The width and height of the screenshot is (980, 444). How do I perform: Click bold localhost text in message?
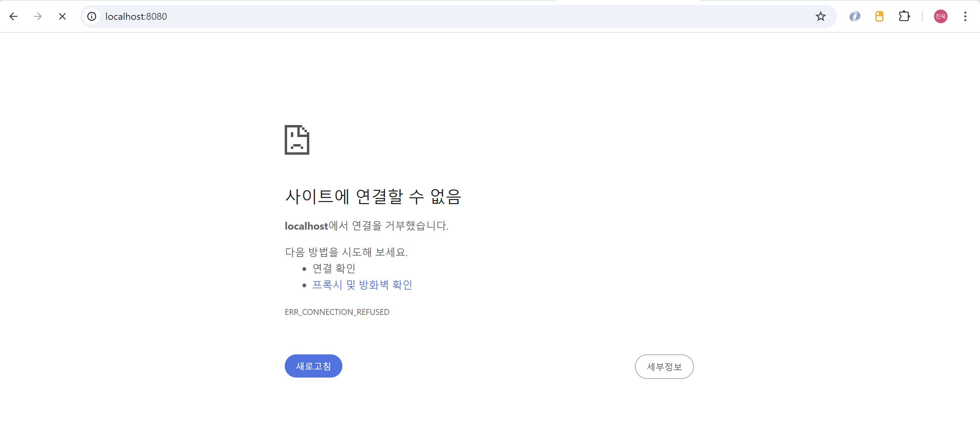pyautogui.click(x=306, y=226)
